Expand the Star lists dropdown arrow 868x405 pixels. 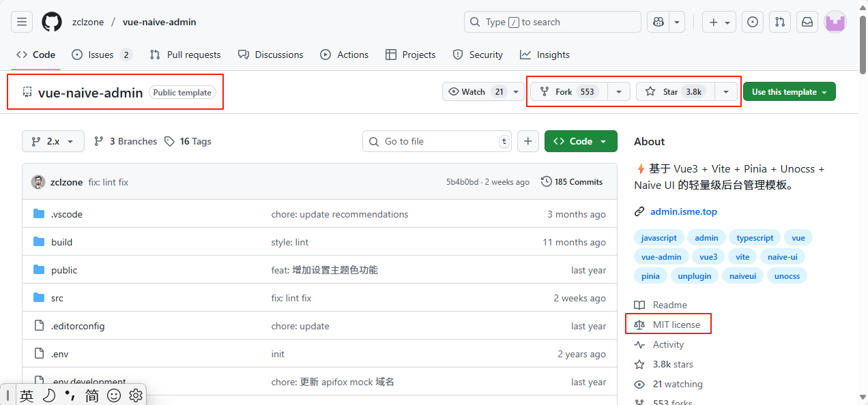(x=726, y=91)
